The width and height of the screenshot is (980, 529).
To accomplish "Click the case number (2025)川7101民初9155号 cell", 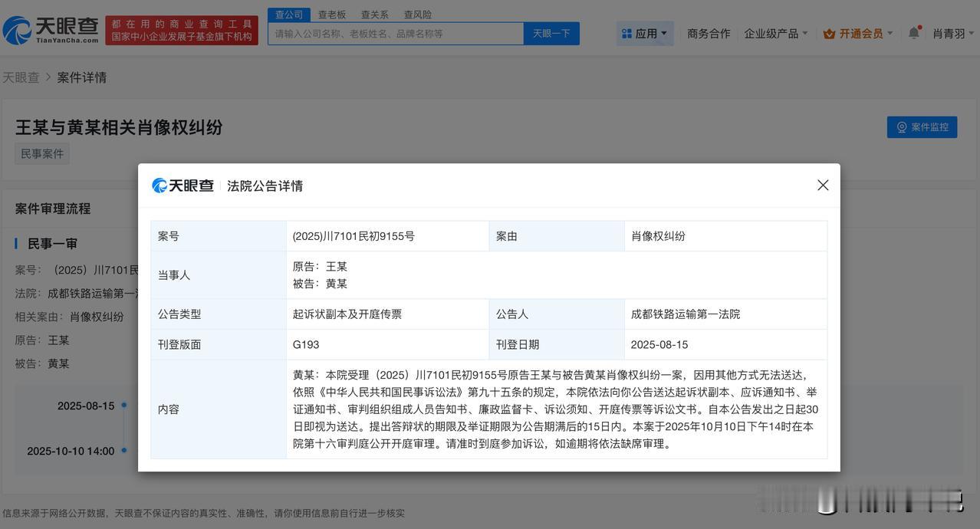I will click(x=387, y=236).
